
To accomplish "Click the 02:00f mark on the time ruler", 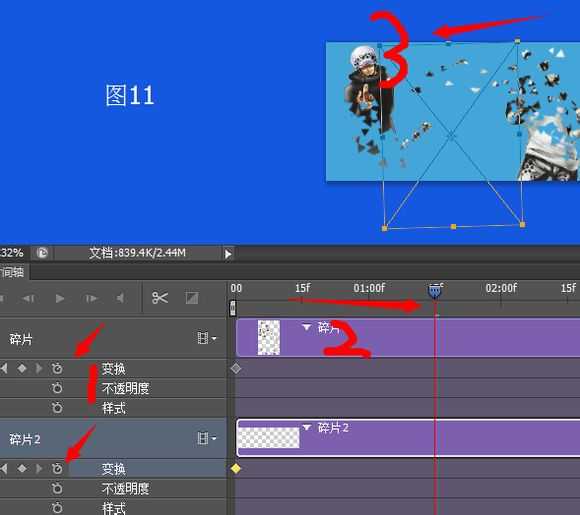I will pyautogui.click(x=501, y=288).
